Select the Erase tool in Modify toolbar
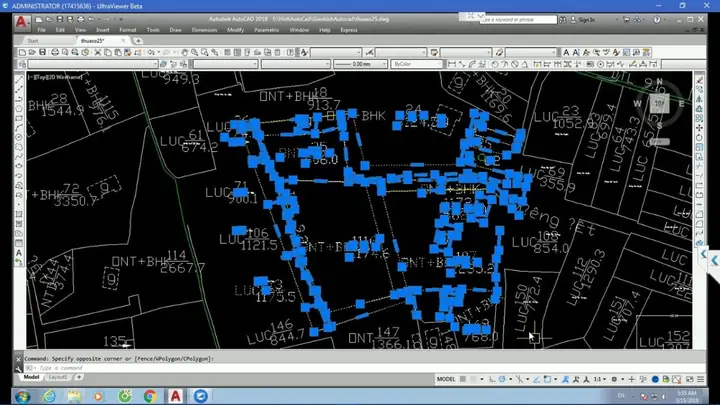720x405 pixels. click(x=699, y=80)
